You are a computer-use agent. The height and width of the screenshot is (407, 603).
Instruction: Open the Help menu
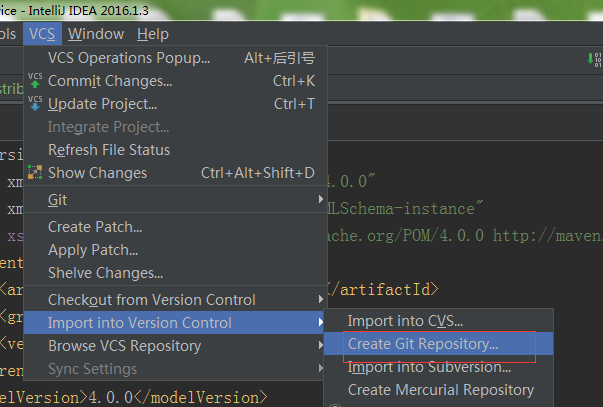(x=153, y=34)
